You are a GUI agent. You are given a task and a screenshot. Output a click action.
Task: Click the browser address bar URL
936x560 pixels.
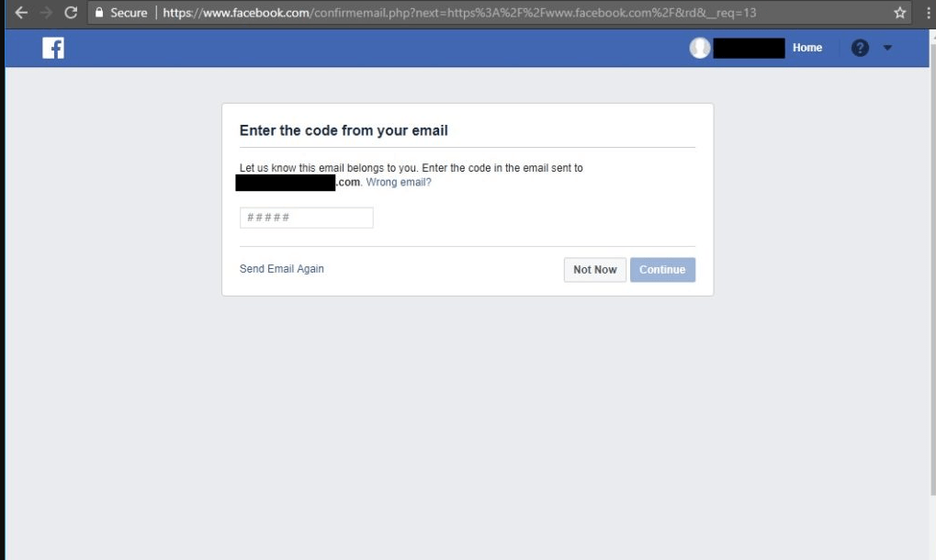459,13
